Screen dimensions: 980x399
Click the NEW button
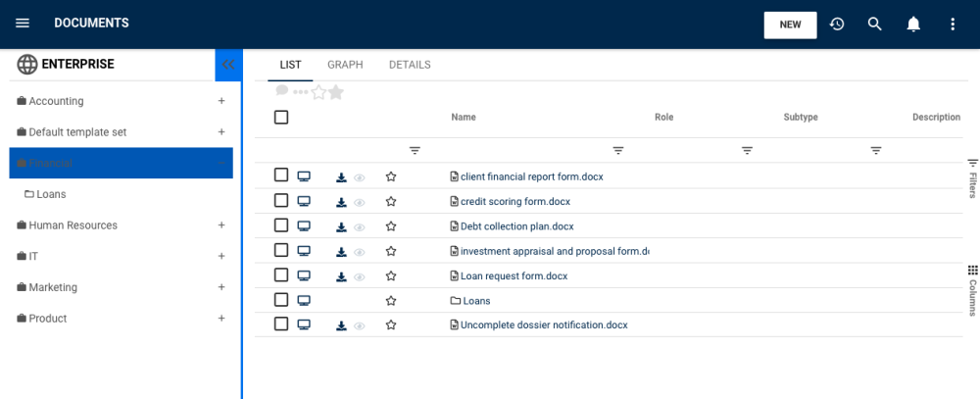point(790,25)
